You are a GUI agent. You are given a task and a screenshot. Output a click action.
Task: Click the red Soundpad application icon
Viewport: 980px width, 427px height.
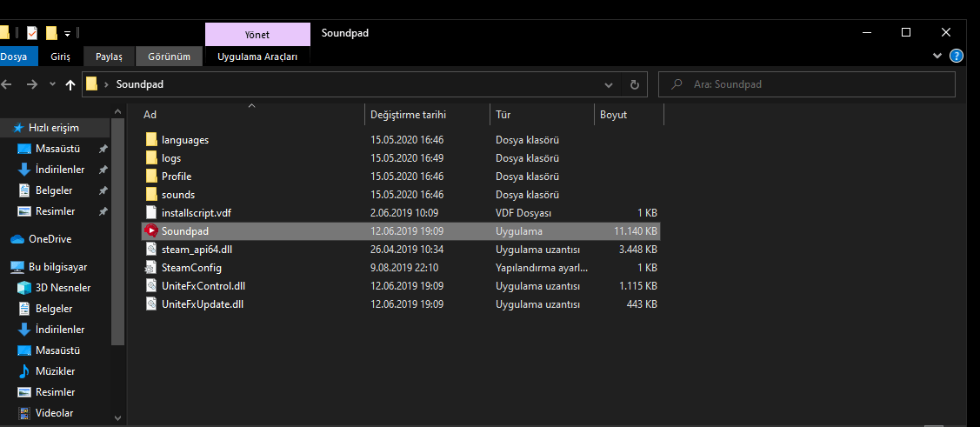point(150,230)
